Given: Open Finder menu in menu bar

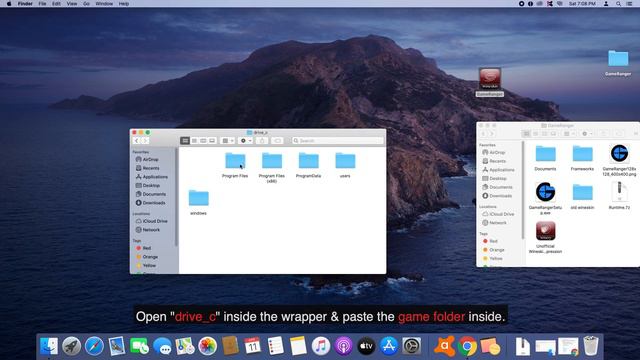Looking at the screenshot, I should click(25, 4).
